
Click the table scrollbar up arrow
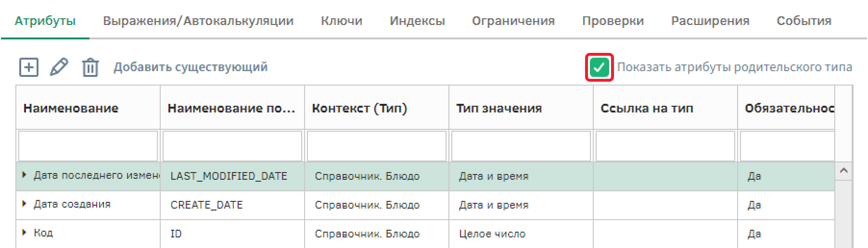[x=843, y=171]
